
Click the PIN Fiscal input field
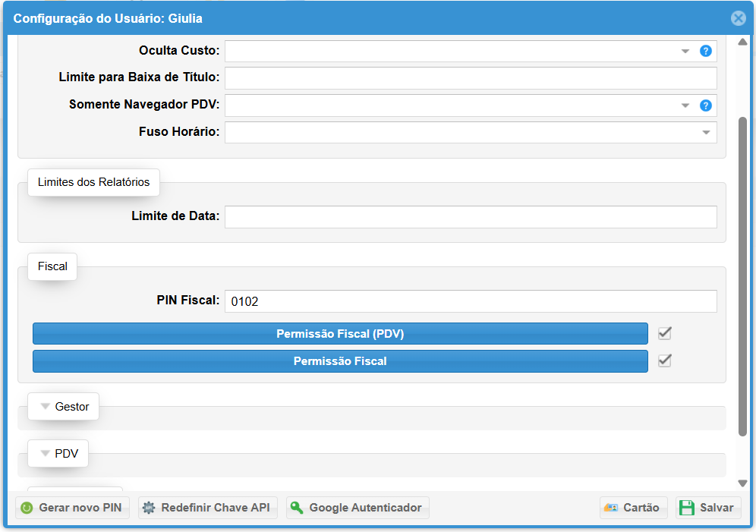471,301
